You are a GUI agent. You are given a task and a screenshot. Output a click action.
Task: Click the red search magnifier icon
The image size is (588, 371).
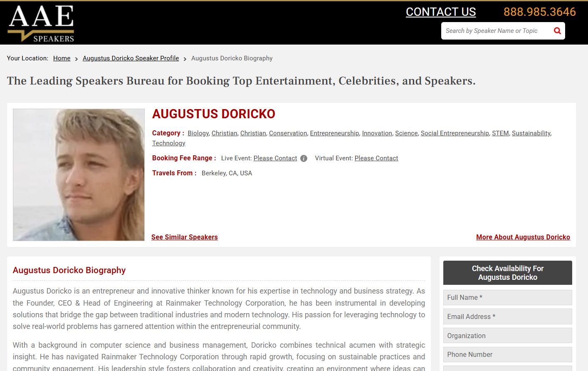click(x=557, y=31)
